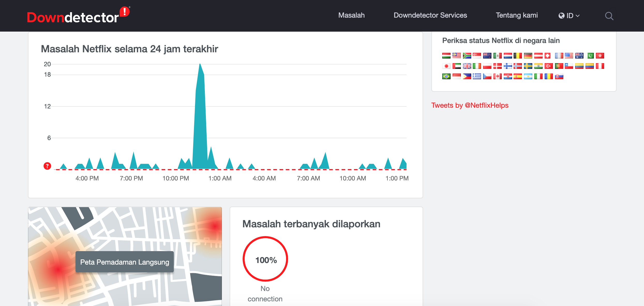Select the Japan flag
Viewport: 644px width, 306px height.
coord(446,66)
